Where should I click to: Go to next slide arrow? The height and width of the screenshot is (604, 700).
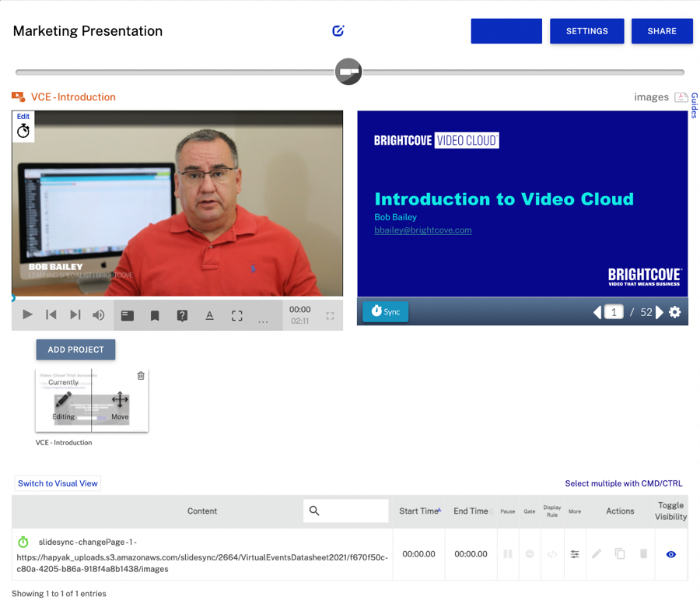click(x=660, y=312)
